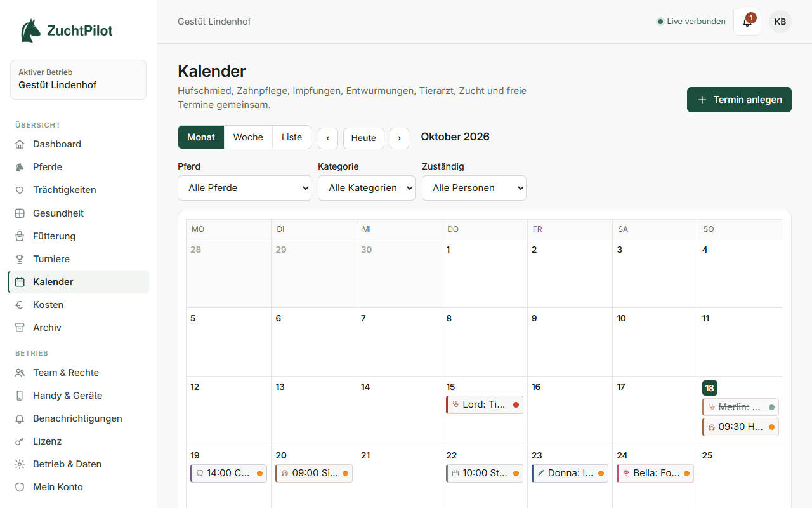Switch to the Monat view
The height and width of the screenshot is (508, 812).
coord(201,137)
